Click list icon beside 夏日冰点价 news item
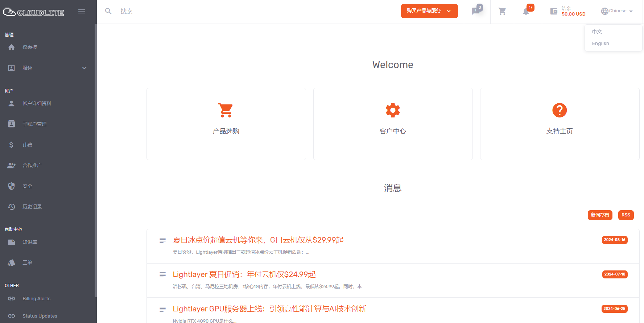Image resolution: width=644 pixels, height=323 pixels. [163, 240]
